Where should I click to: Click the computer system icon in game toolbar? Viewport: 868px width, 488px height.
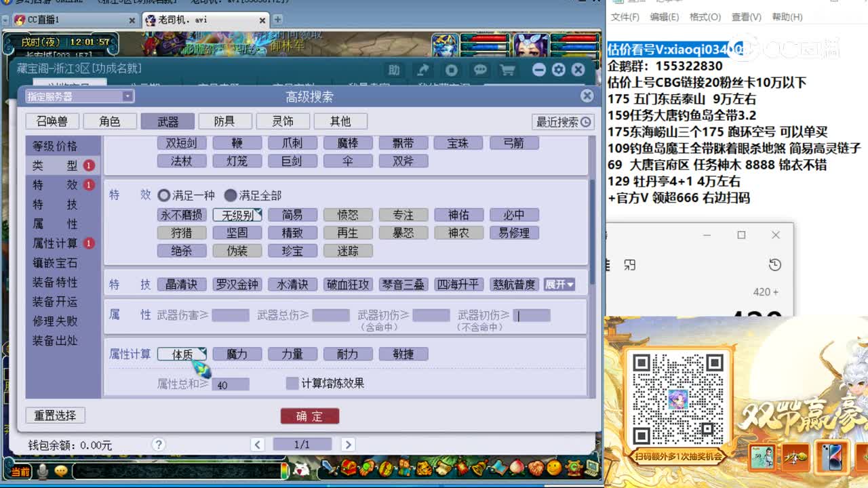click(591, 468)
